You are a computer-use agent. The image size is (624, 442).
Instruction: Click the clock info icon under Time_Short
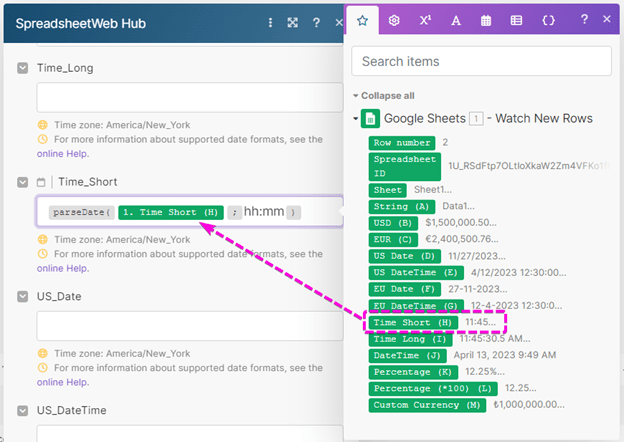tap(43, 254)
